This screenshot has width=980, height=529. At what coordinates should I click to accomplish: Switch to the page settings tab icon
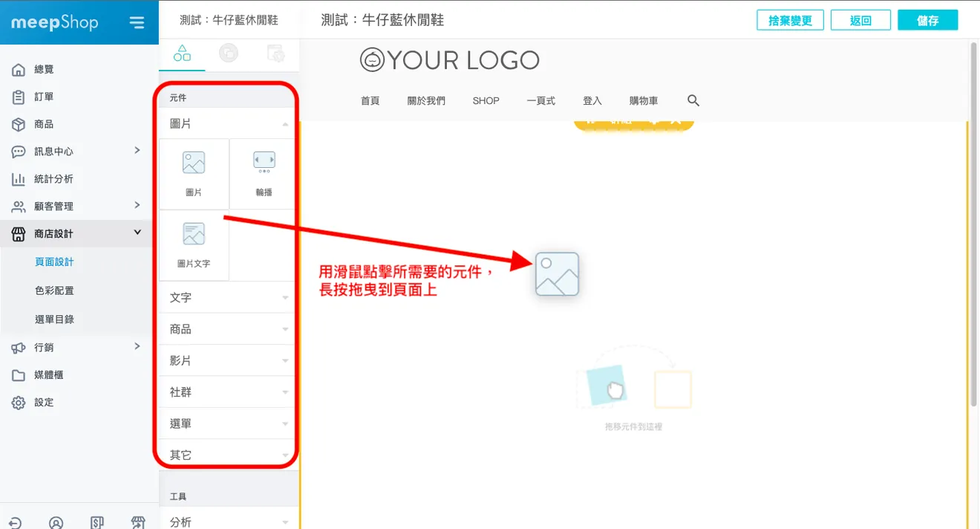point(275,53)
